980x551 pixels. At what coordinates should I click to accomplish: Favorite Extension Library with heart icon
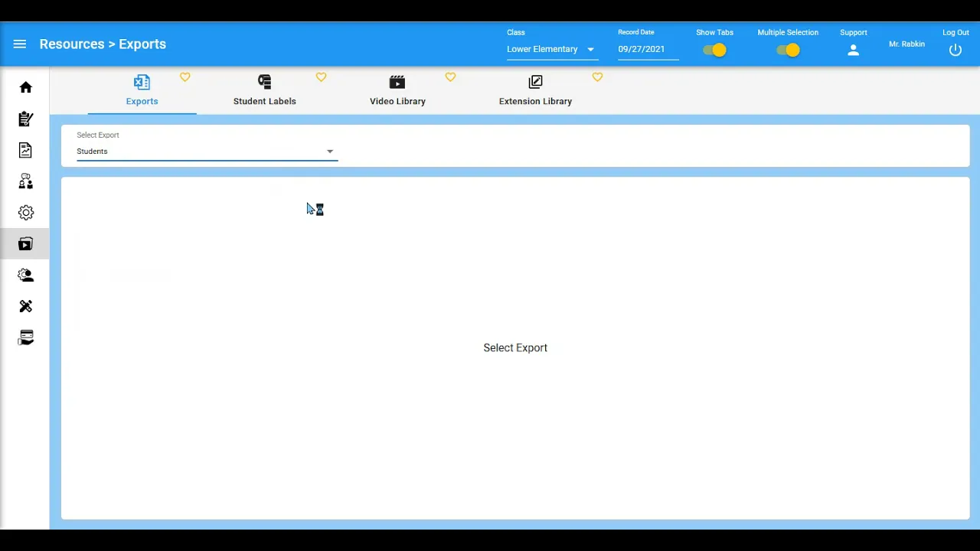pos(597,77)
